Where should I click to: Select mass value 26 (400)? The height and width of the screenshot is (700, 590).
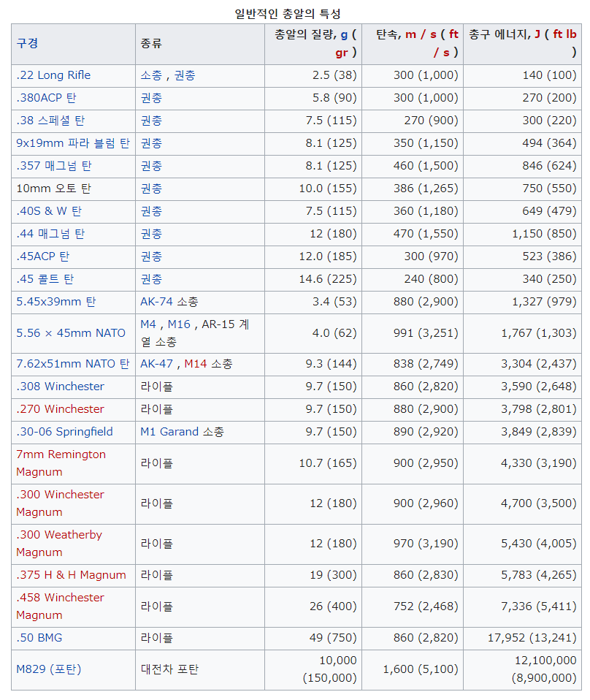click(333, 606)
